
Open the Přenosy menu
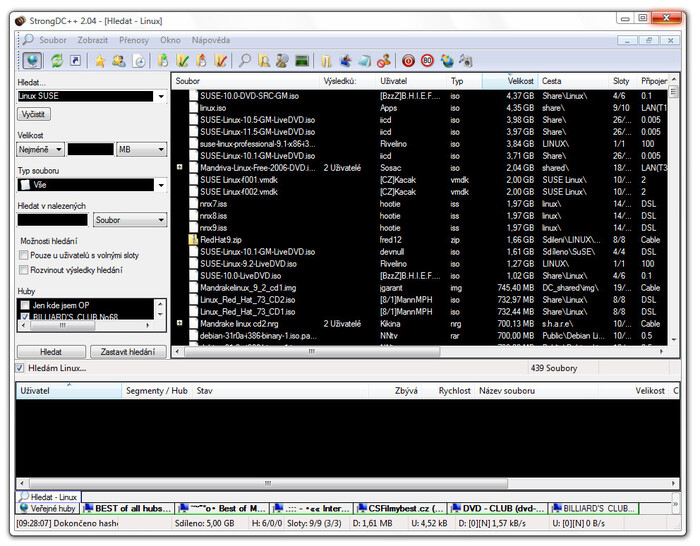133,40
